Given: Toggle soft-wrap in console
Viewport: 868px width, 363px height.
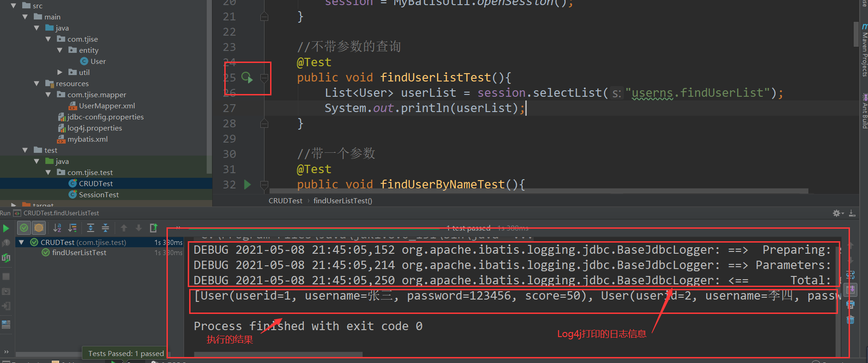Looking at the screenshot, I should tap(850, 275).
